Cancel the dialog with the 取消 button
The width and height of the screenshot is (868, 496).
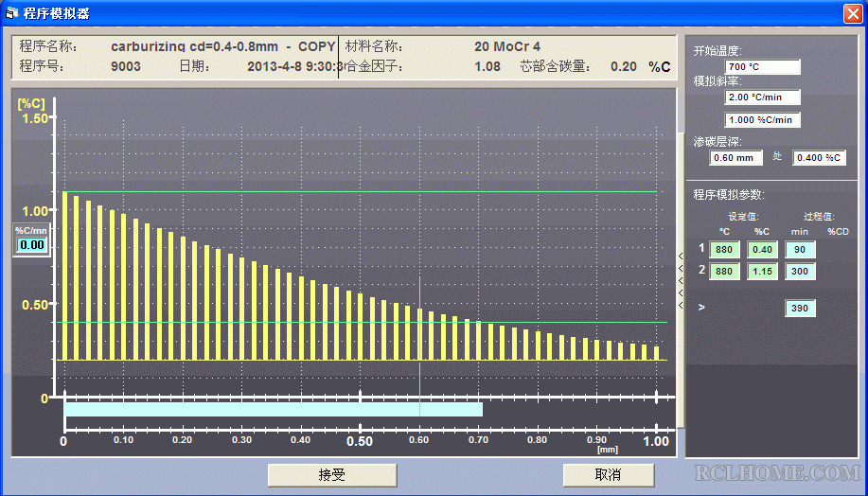pyautogui.click(x=609, y=475)
